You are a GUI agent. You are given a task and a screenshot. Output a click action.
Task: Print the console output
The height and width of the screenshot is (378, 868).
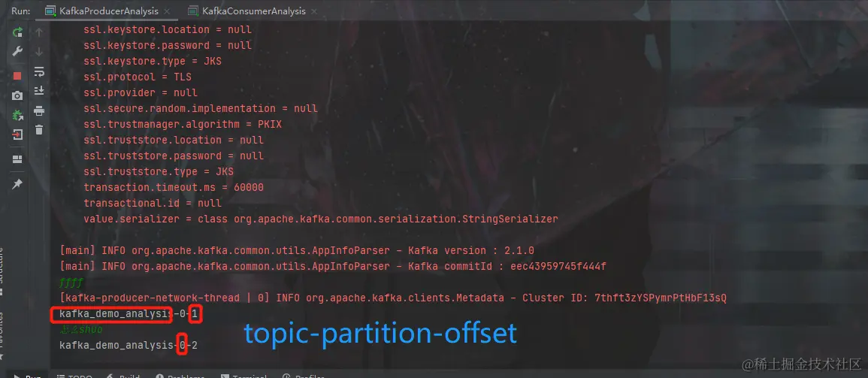39,111
